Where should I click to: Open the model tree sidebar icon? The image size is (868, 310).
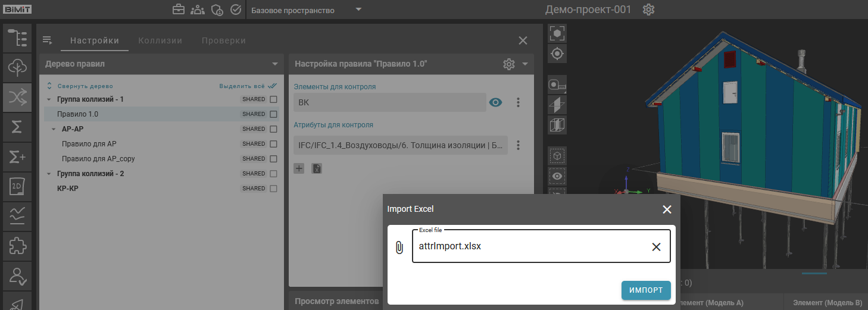17,37
